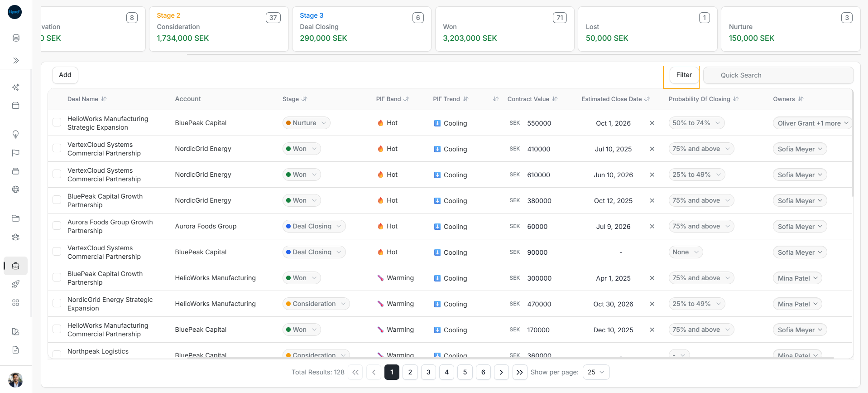The image size is (868, 393).
Task: Open the document icon in sidebar
Action: click(16, 350)
